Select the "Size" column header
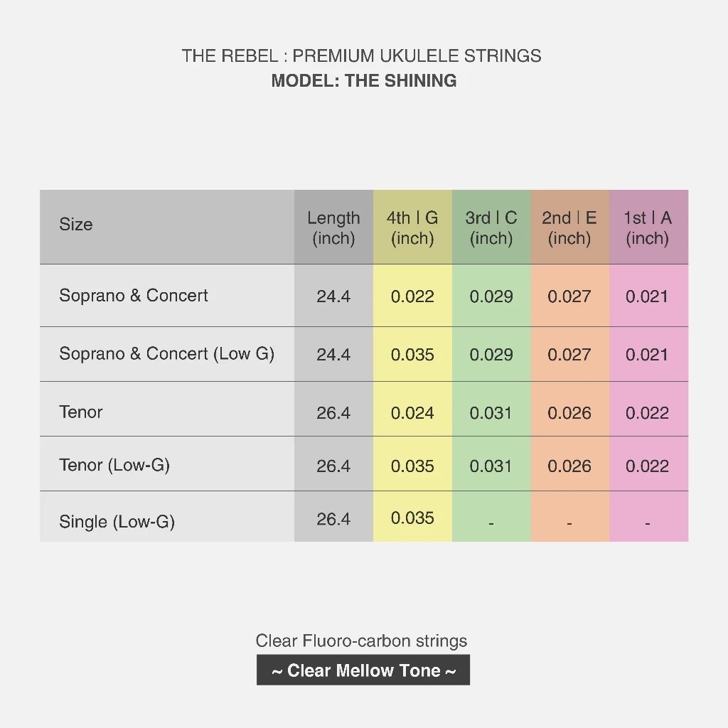This screenshot has height=728, width=728. point(76,225)
